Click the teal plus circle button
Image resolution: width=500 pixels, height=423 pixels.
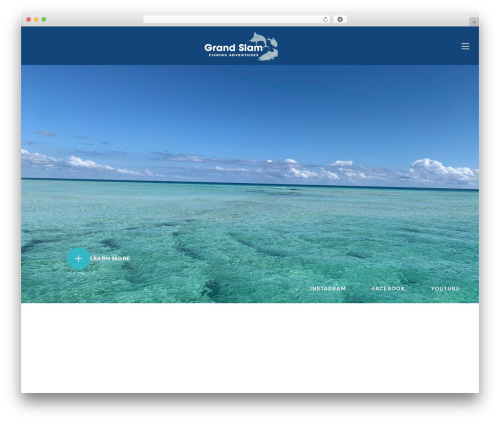coord(78,258)
